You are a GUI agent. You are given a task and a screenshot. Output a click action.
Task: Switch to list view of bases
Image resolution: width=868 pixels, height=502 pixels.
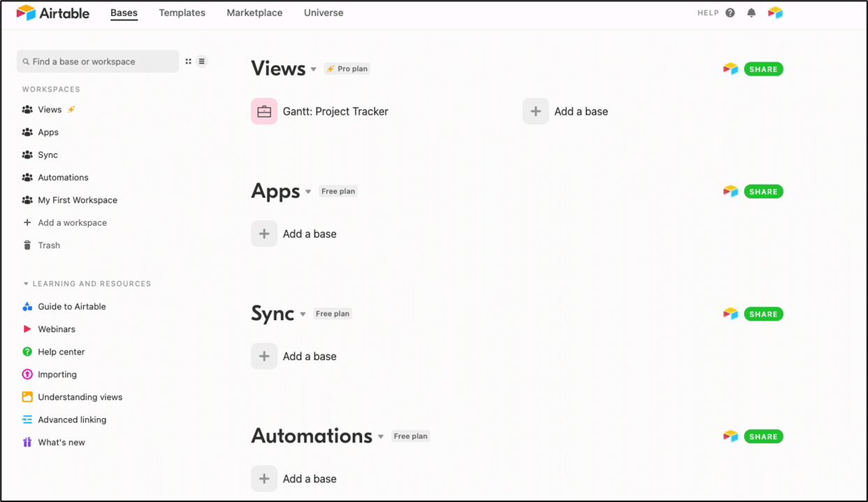[x=201, y=62]
